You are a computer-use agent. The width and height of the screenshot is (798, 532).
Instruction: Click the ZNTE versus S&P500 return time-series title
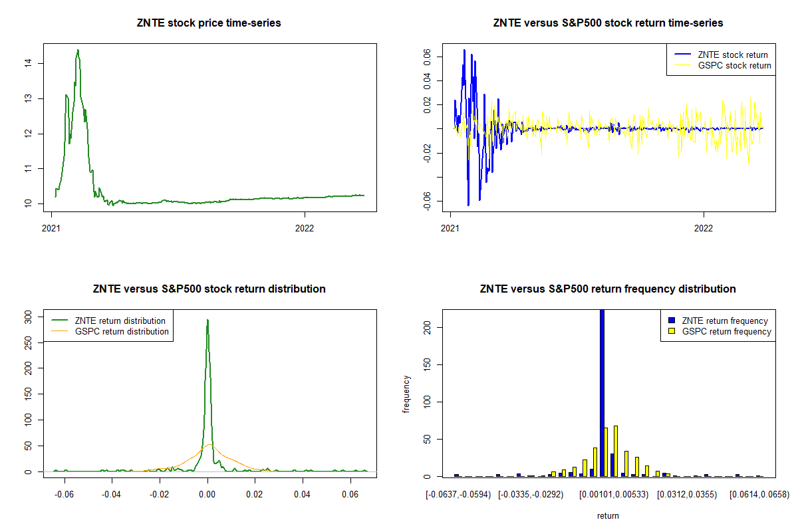click(x=608, y=23)
